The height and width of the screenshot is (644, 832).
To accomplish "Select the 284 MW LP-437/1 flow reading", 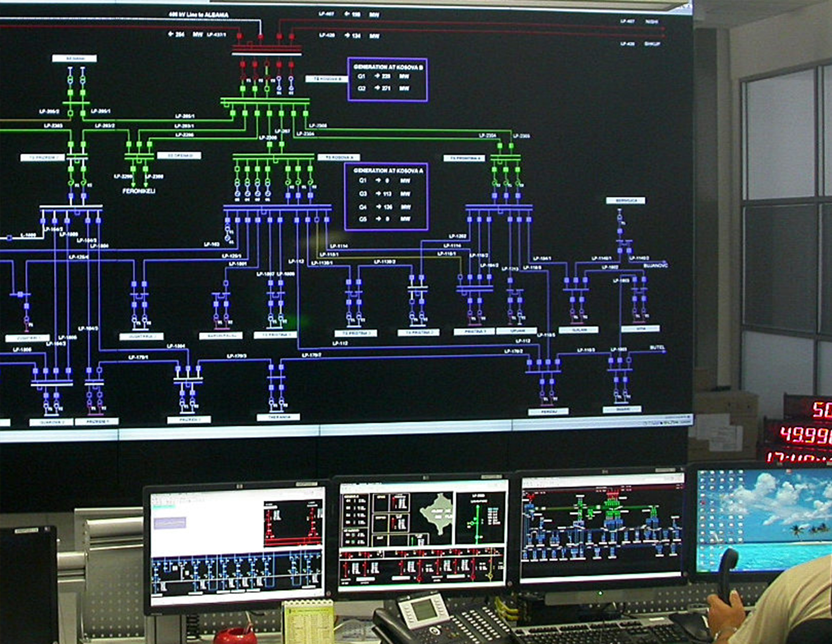I will click(x=197, y=34).
